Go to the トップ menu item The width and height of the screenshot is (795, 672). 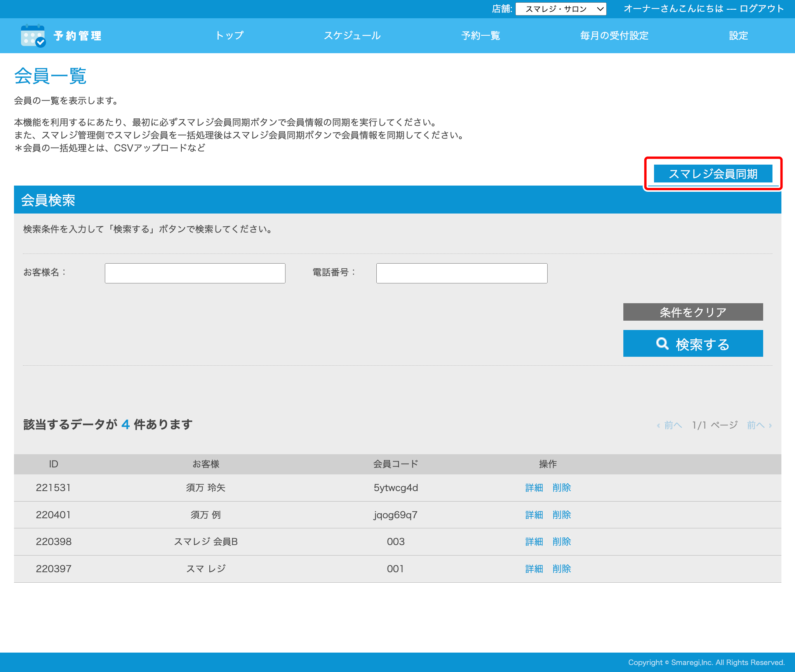(230, 36)
